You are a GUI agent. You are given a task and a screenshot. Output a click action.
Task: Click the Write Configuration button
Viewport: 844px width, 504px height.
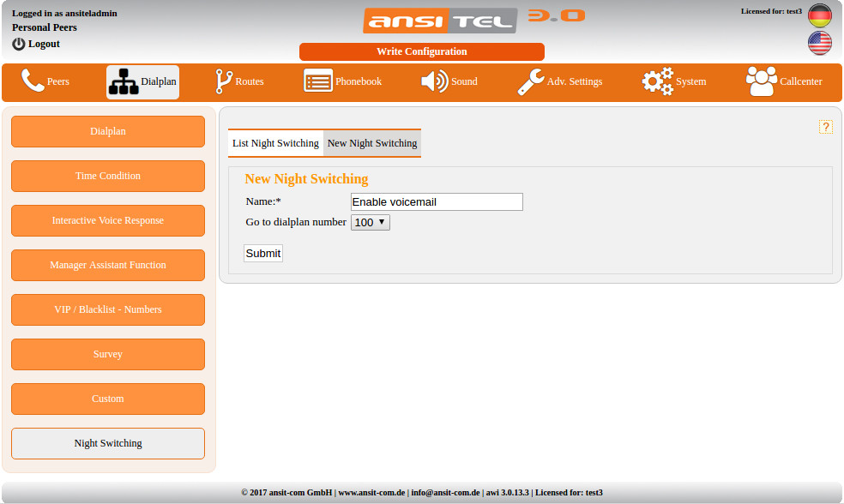pyautogui.click(x=421, y=51)
